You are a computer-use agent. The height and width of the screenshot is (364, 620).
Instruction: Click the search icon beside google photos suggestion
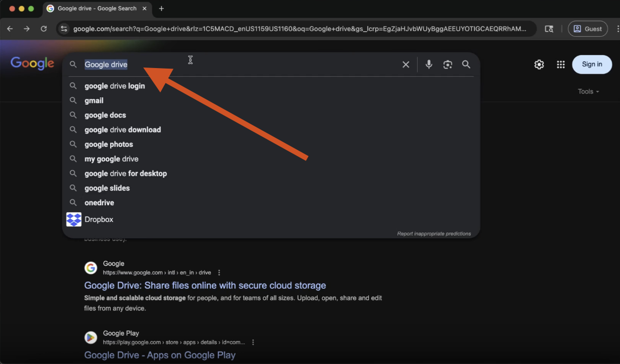73,144
